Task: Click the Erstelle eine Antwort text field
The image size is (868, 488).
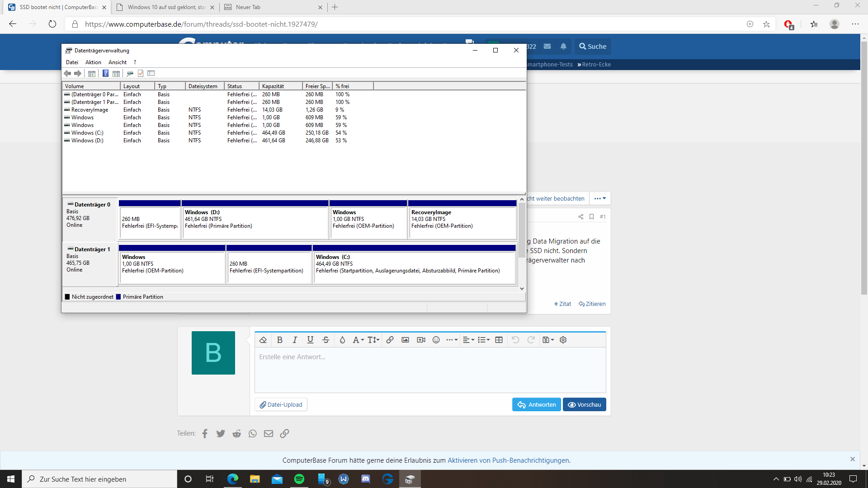Action: [x=429, y=370]
